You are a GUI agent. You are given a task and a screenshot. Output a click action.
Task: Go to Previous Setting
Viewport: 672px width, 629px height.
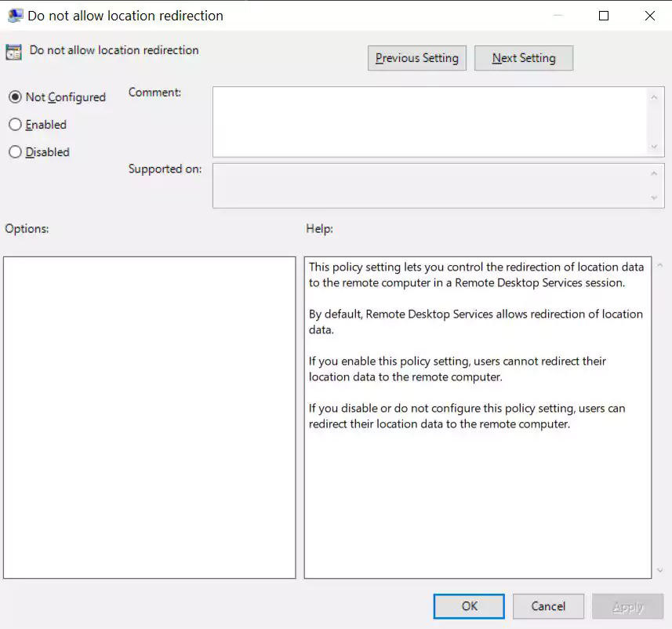(x=416, y=58)
